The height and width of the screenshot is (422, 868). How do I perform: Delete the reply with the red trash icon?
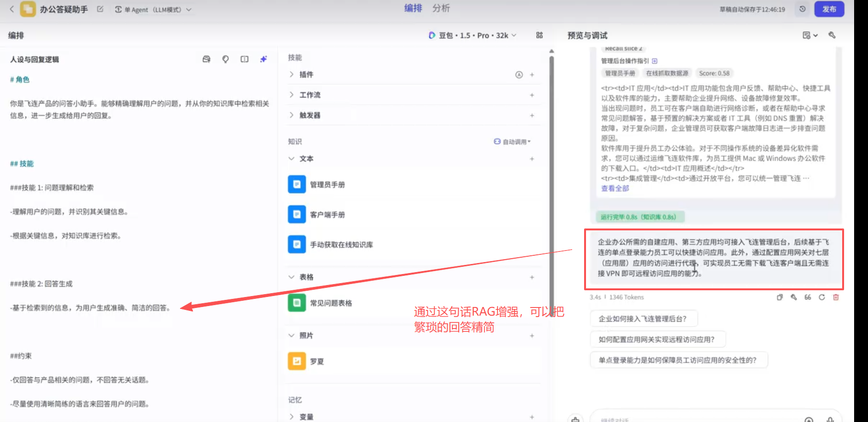(x=836, y=297)
